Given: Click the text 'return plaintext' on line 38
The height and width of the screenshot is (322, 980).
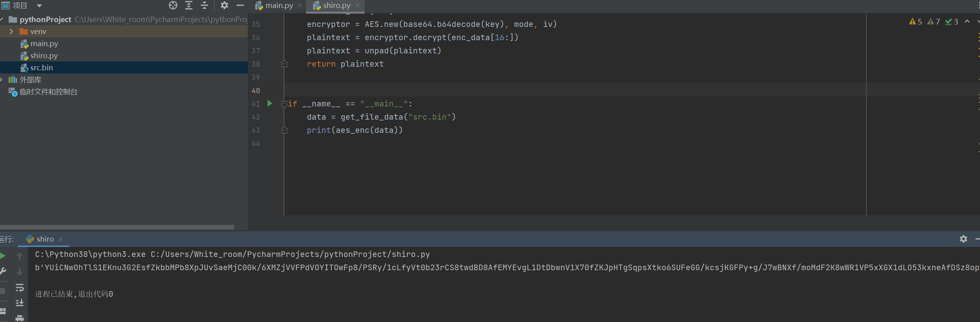Looking at the screenshot, I should [x=345, y=64].
